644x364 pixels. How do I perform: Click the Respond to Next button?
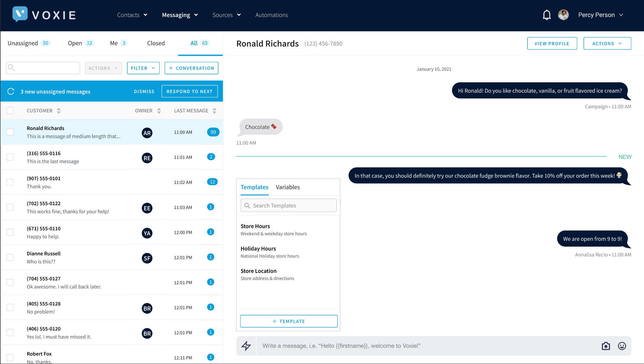(x=189, y=91)
